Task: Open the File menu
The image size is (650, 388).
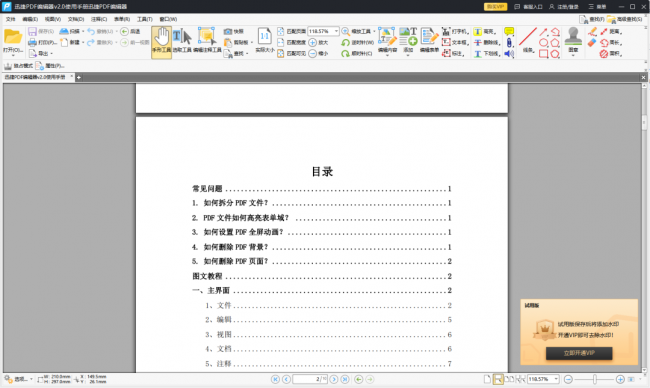Action: [x=10, y=19]
